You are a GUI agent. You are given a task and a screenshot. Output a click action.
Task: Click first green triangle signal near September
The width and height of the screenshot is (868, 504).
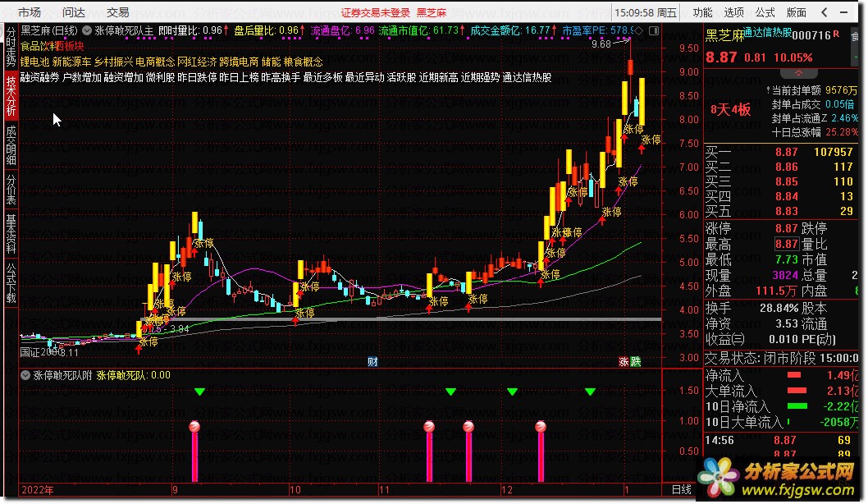point(200,392)
